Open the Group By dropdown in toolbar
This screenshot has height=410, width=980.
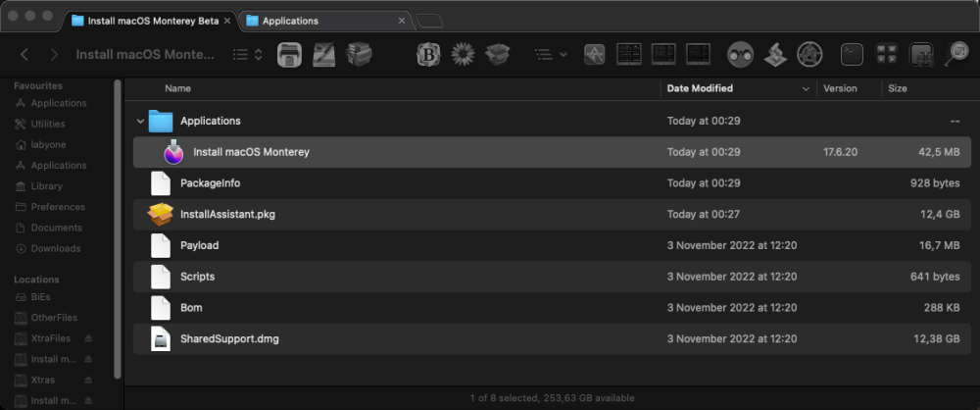[551, 55]
